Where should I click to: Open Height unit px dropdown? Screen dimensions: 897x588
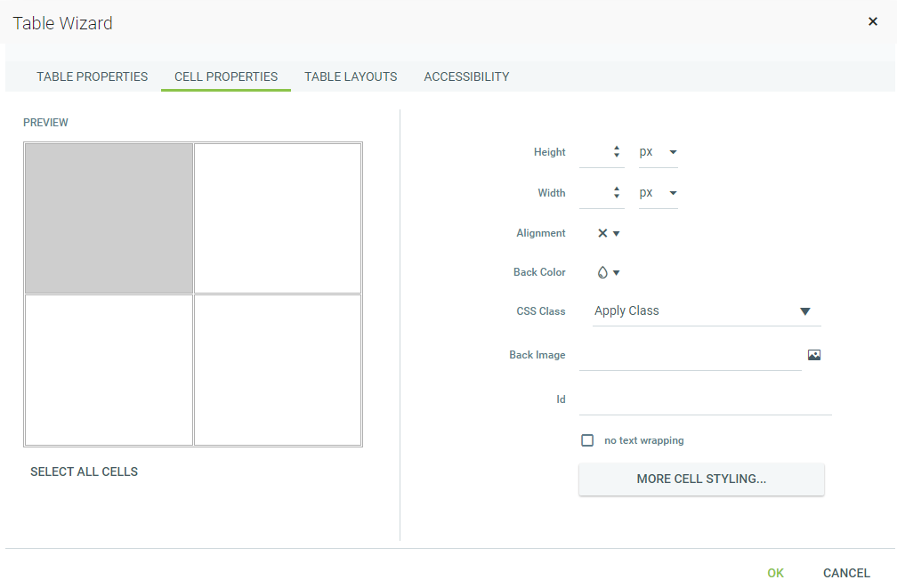coord(659,152)
